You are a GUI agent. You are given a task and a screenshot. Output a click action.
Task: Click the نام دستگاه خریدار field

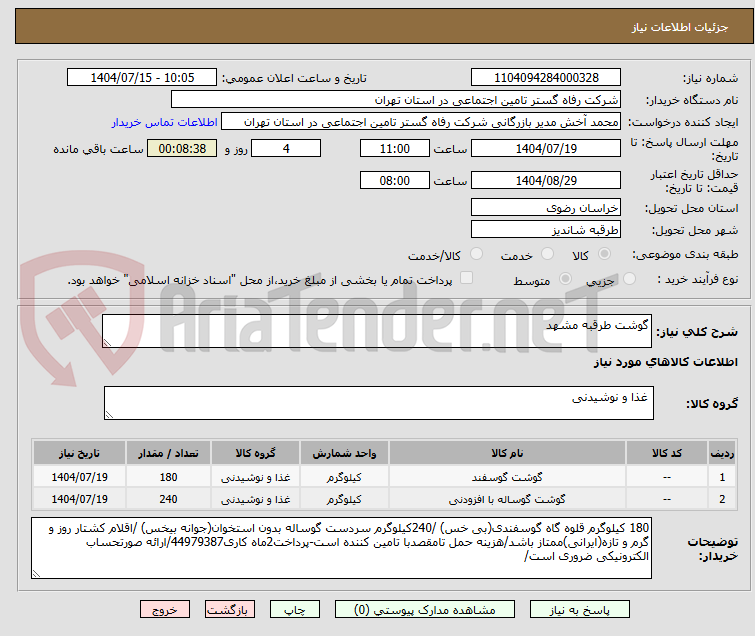[396, 100]
